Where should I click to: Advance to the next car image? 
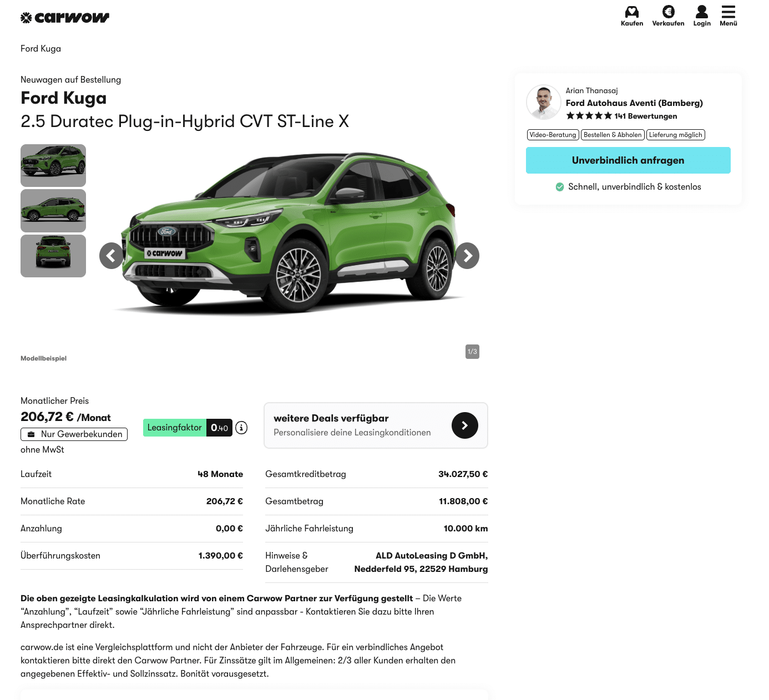[467, 256]
